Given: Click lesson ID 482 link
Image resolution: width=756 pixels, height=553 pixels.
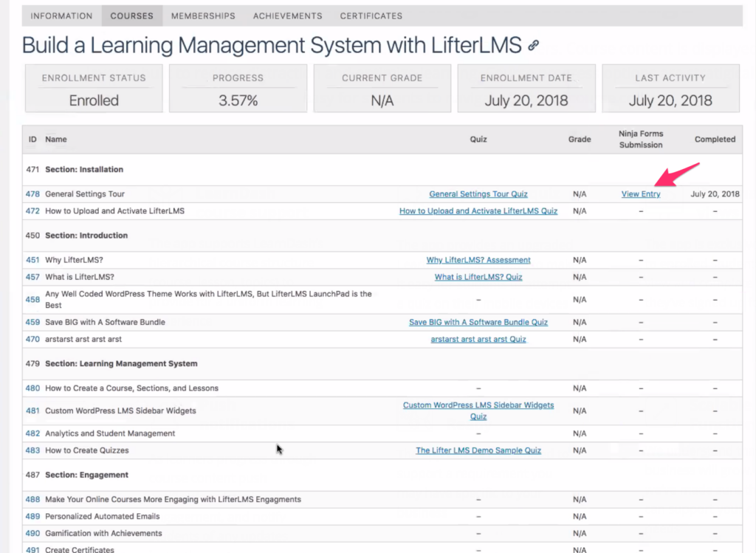Looking at the screenshot, I should click(32, 433).
